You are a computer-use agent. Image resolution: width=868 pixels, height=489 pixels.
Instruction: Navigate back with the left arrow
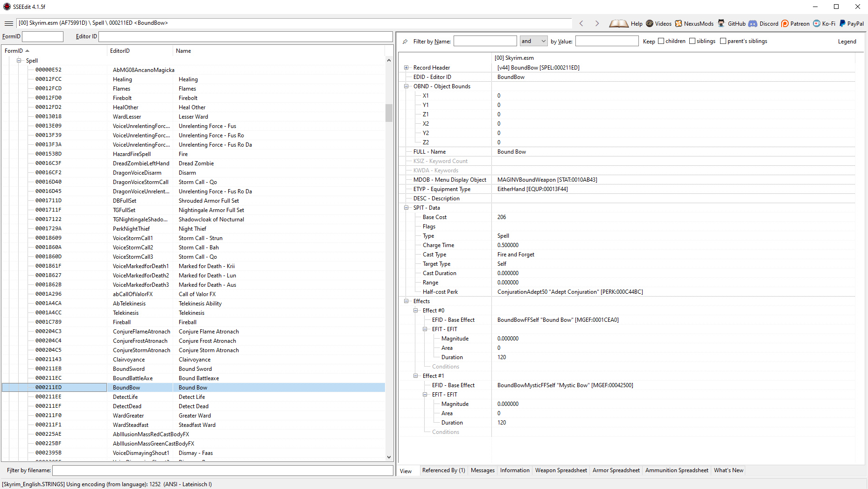581,23
